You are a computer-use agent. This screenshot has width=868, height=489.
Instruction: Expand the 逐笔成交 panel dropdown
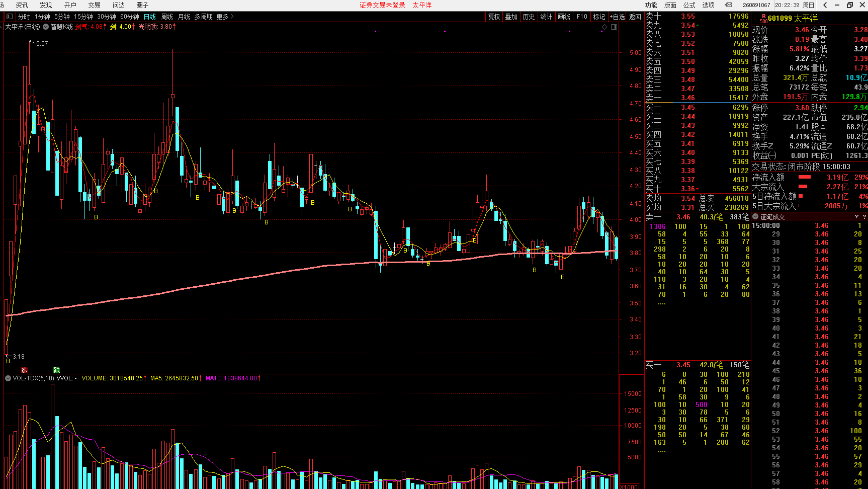pyautogui.click(x=755, y=217)
